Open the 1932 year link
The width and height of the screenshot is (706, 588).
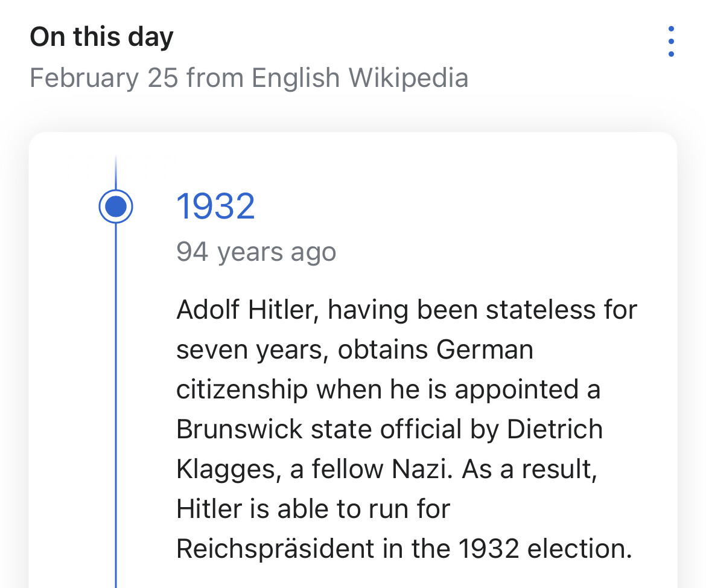coord(215,206)
